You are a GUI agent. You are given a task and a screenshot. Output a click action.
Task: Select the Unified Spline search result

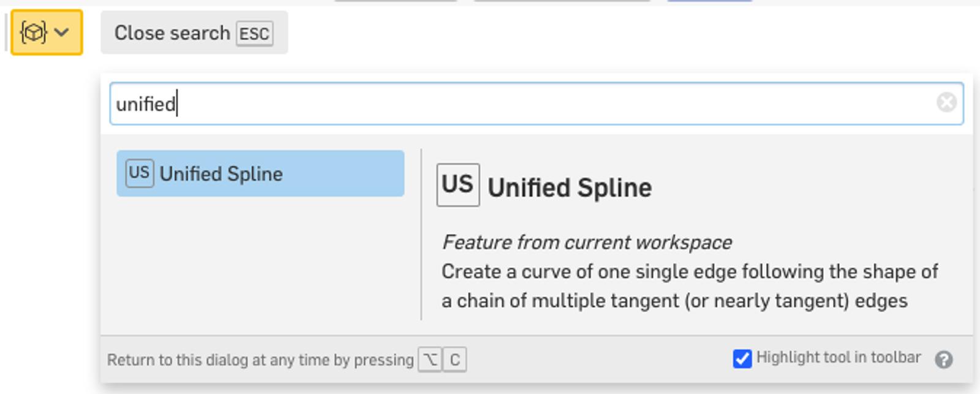click(260, 173)
